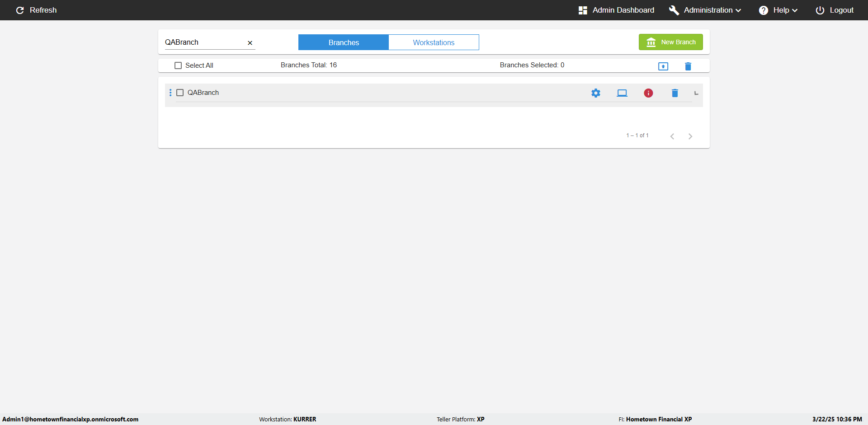Click the admin email in status bar
Screen dimensions: 868x425
pos(71,419)
